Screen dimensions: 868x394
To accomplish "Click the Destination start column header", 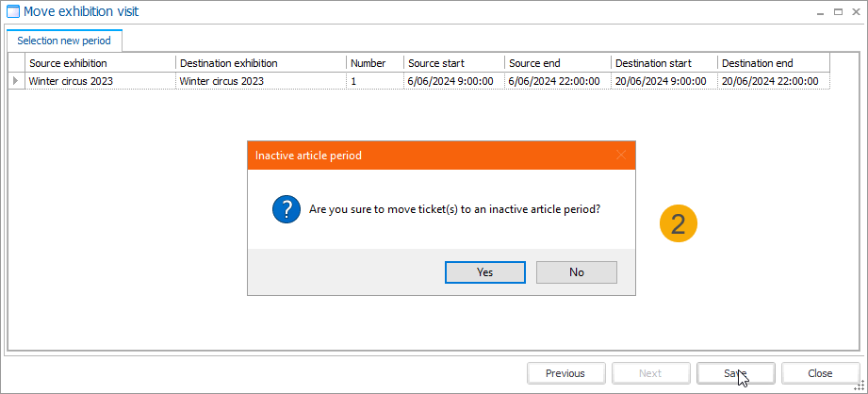I will pos(663,63).
